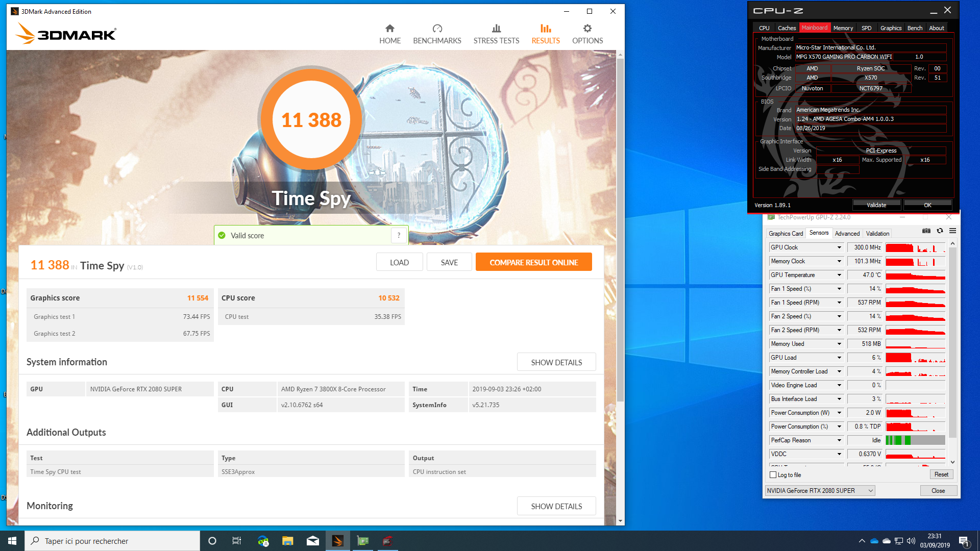Open the GPU-Z hamburger menu
Viewport: 980px width, 551px height.
tap(952, 231)
